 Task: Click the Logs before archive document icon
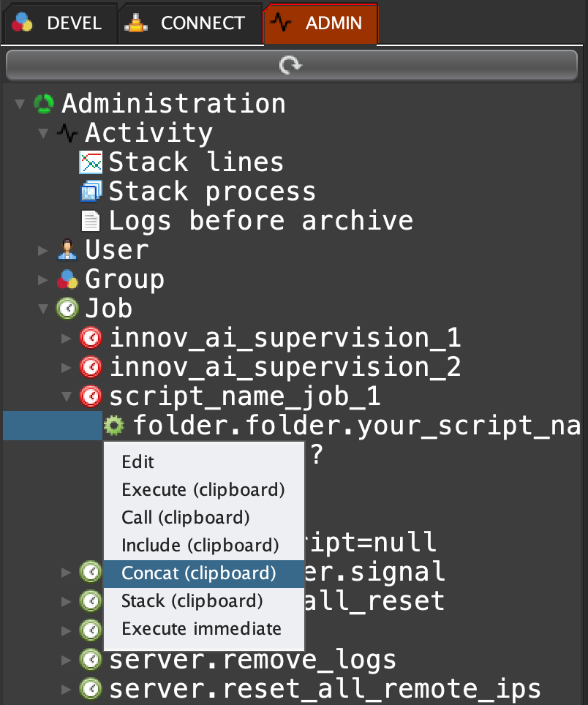click(x=90, y=221)
